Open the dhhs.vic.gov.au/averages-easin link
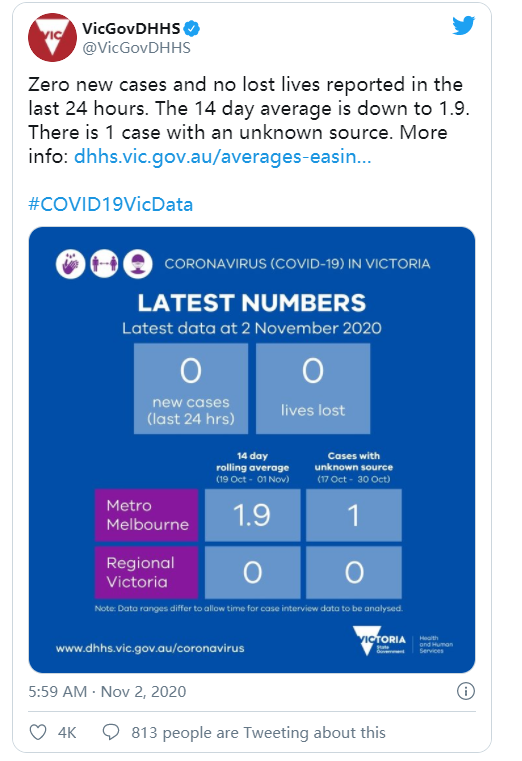 pyautogui.click(x=223, y=157)
